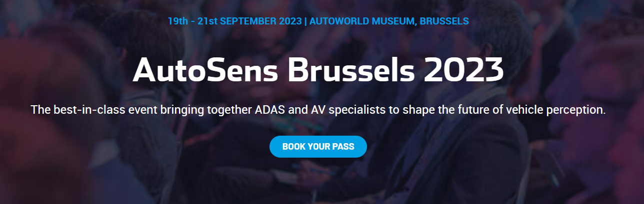The image size is (644, 204).
Task: Click BRUSSELS at the end of the venue line
Action: pos(444,21)
